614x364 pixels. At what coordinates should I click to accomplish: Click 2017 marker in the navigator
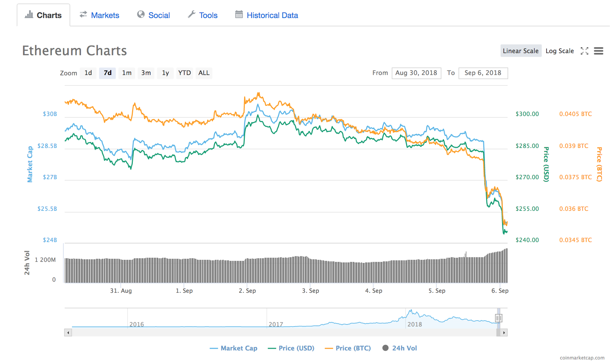point(276,324)
